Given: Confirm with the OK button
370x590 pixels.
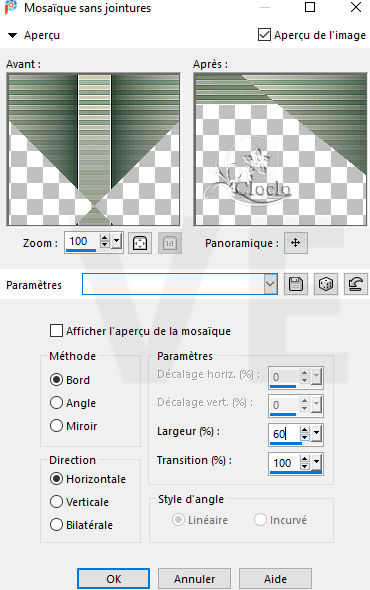Looking at the screenshot, I should click(x=113, y=578).
